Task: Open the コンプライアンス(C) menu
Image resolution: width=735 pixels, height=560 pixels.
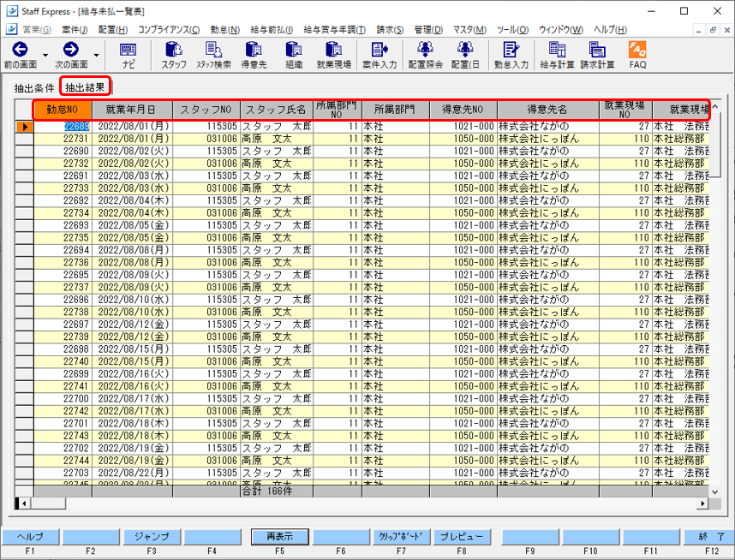Action: pos(169,30)
